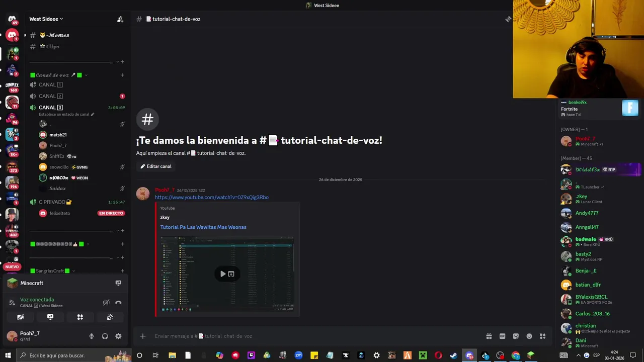Open benkei9x Fortnite activity card

[600, 109]
